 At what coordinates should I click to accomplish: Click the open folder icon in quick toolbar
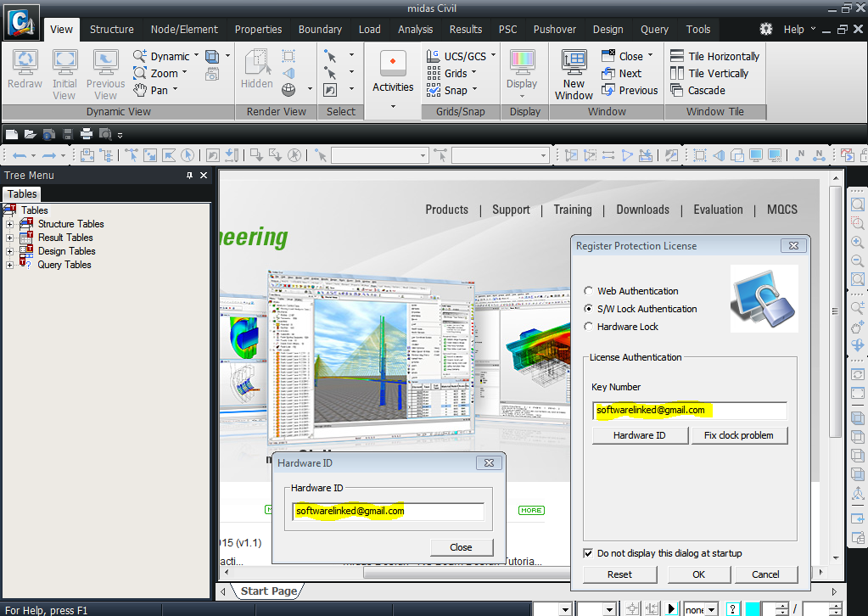tap(31, 134)
